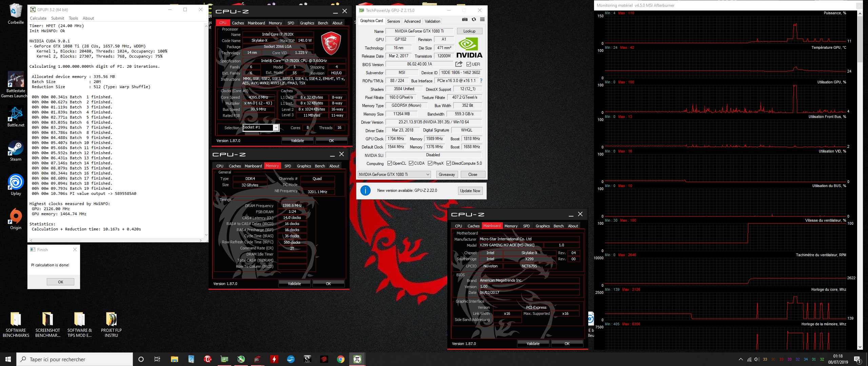Click GPU-Z screenshot camera icon
This screenshot has width=868, height=366.
(465, 20)
